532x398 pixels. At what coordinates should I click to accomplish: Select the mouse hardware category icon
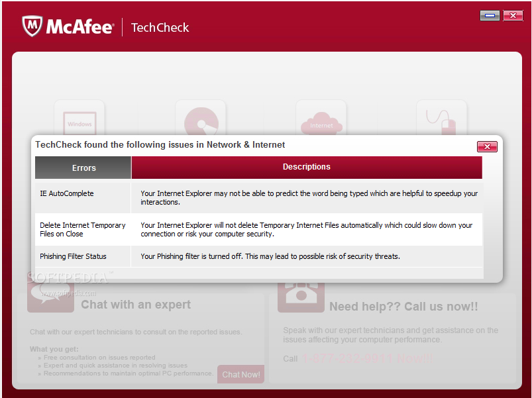pyautogui.click(x=441, y=119)
